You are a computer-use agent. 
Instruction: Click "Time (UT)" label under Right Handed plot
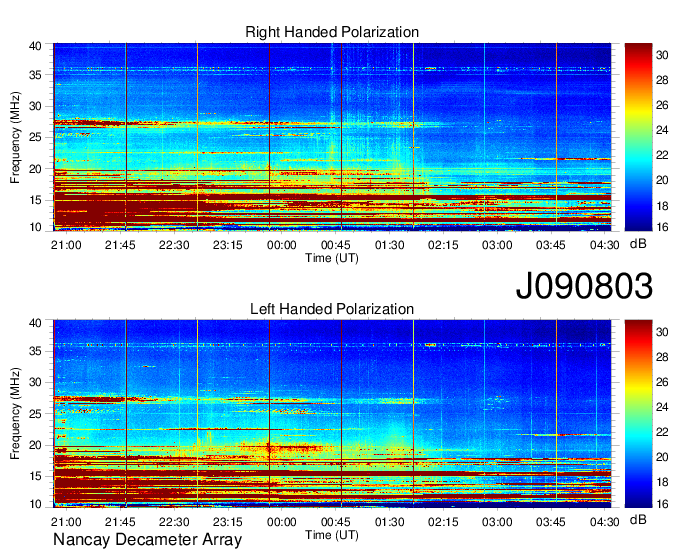click(x=332, y=258)
